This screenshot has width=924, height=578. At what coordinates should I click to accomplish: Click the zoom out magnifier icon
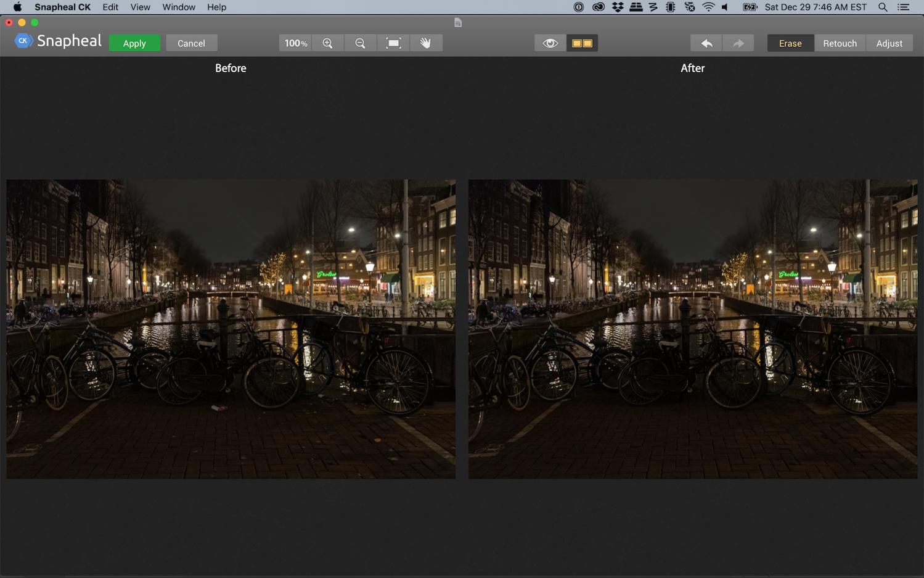pos(361,43)
